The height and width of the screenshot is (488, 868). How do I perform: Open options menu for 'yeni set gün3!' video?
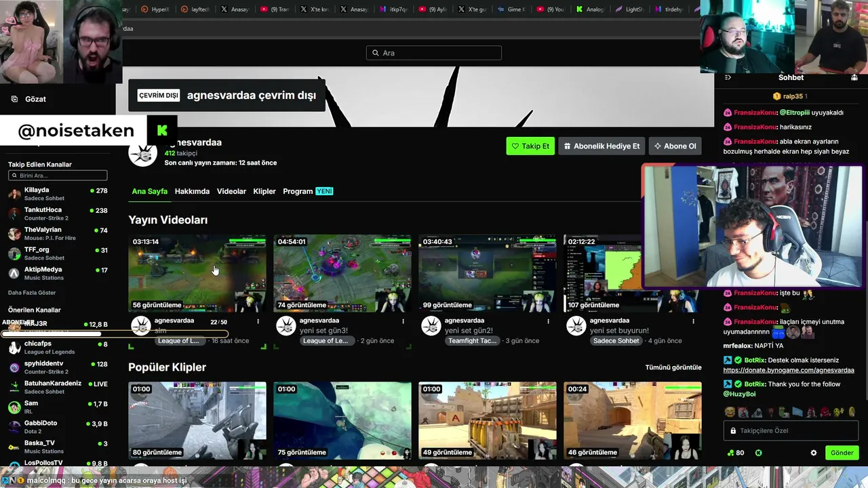pos(403,321)
